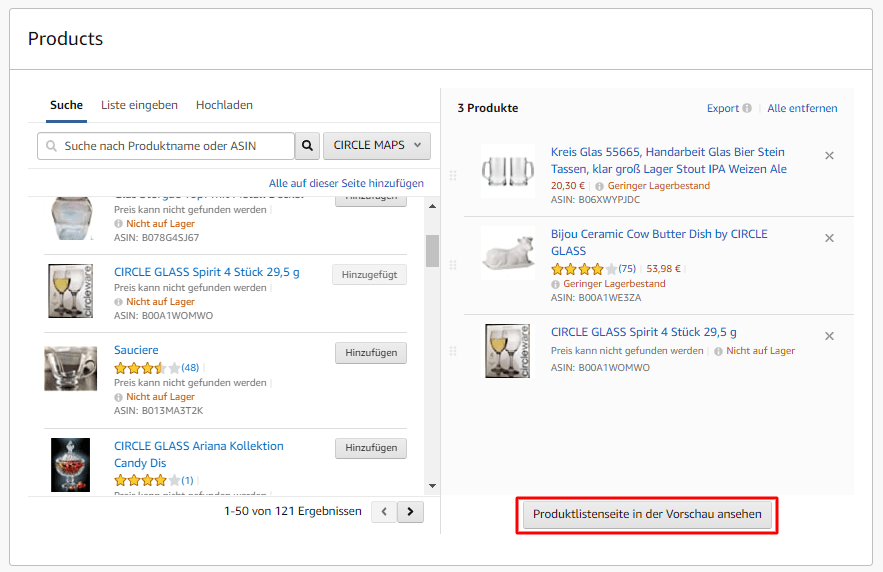Click star rating of Ariana Kollektion Candy Dis

[x=147, y=481]
